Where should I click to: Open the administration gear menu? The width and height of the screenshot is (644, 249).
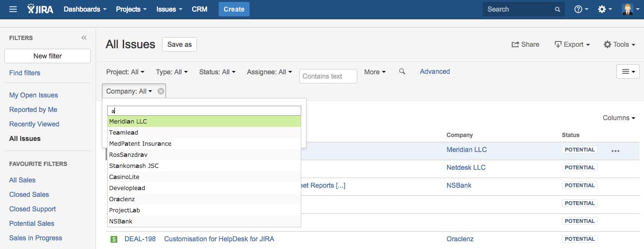604,9
